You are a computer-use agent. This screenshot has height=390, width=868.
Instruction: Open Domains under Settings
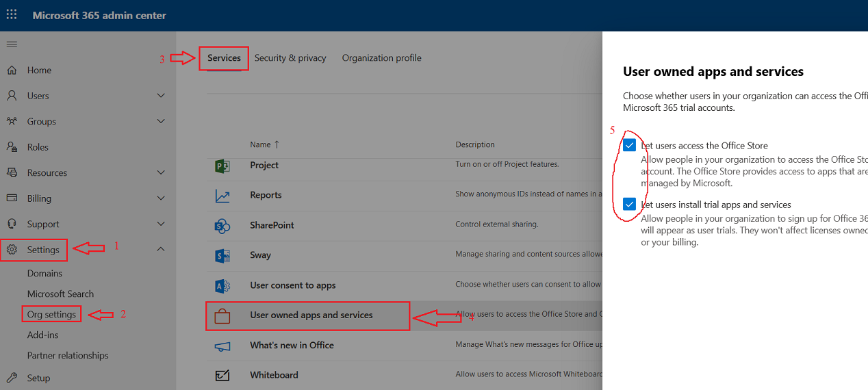(x=44, y=273)
